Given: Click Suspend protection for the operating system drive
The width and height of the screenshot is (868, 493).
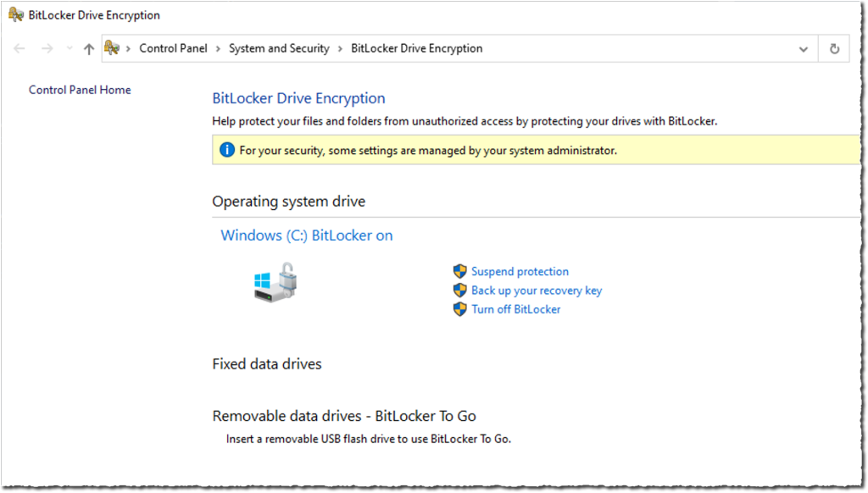Looking at the screenshot, I should click(x=520, y=271).
